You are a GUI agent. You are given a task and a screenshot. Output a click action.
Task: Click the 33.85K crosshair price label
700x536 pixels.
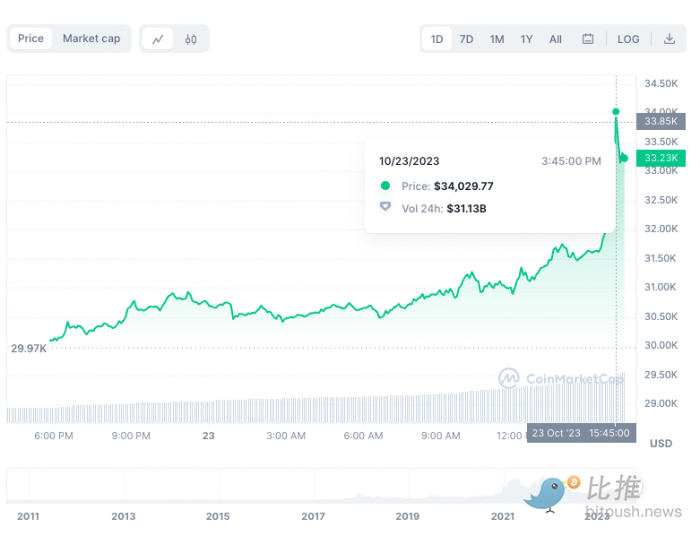(661, 121)
